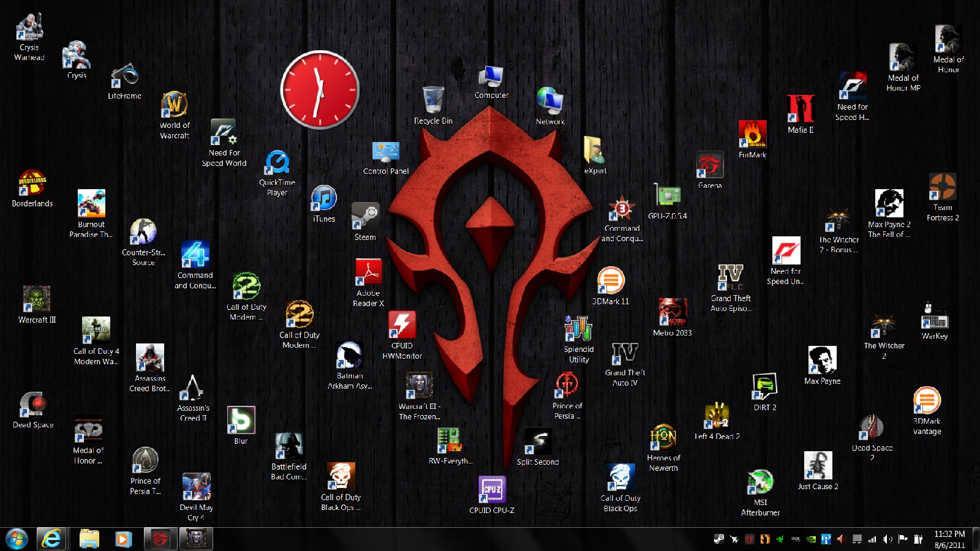This screenshot has height=551, width=980.
Task: Open Splendid Utility shortcut
Action: coord(579,340)
